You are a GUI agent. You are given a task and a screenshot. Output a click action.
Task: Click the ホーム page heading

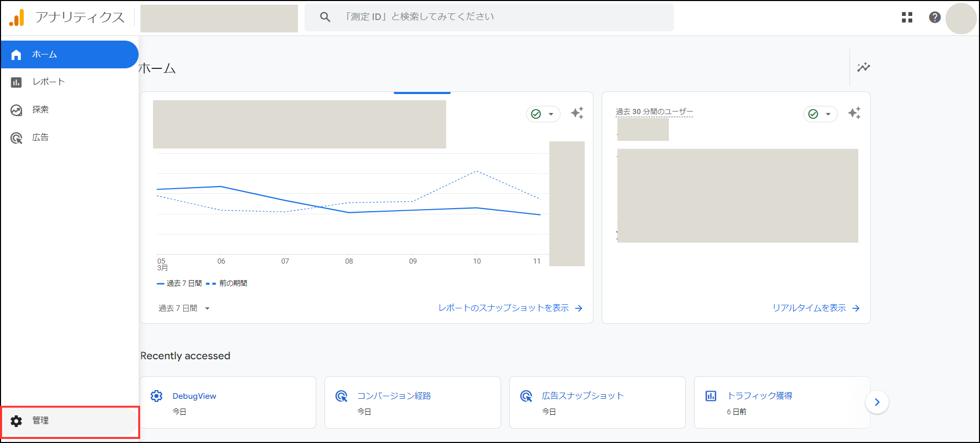(157, 68)
